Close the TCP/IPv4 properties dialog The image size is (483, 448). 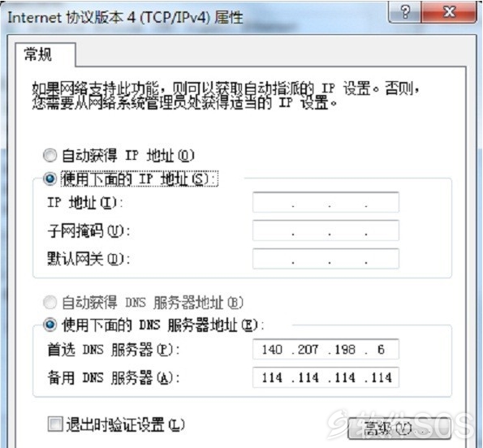(x=449, y=12)
